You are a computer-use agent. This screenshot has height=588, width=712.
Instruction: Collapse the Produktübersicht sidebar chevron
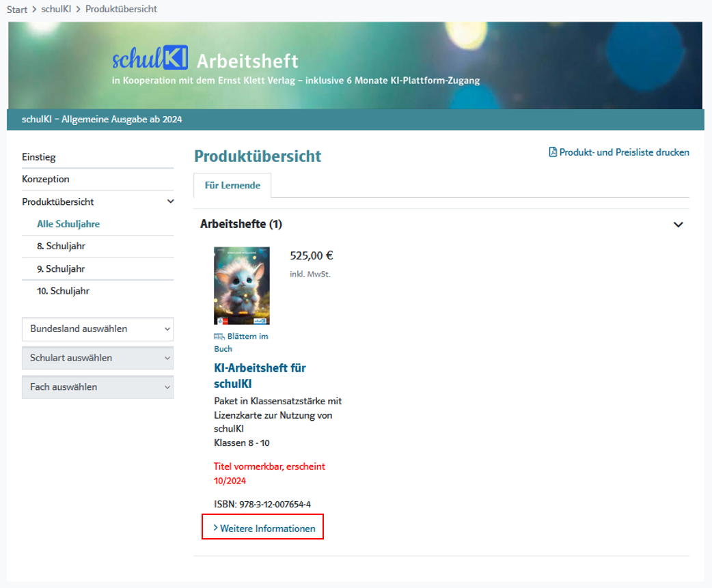point(170,201)
